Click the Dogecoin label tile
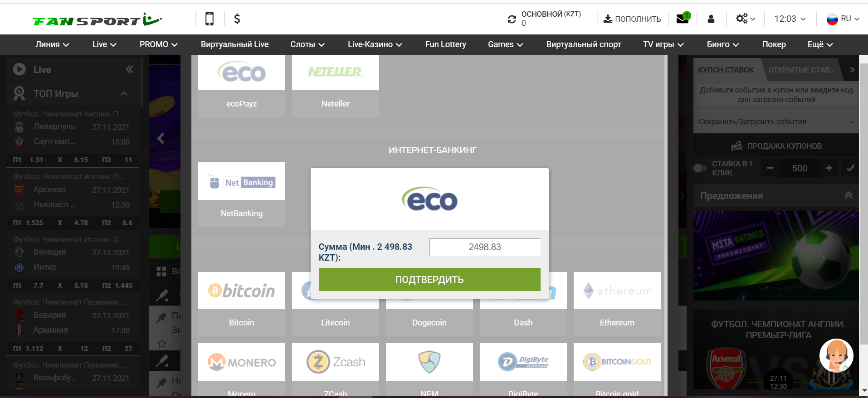Image resolution: width=868 pixels, height=398 pixels. [x=429, y=323]
